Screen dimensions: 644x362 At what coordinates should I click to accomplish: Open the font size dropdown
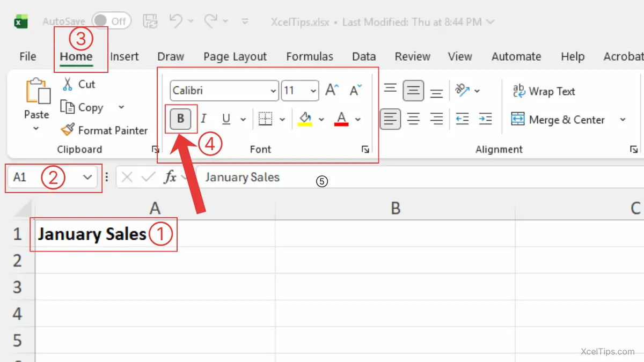click(x=313, y=91)
